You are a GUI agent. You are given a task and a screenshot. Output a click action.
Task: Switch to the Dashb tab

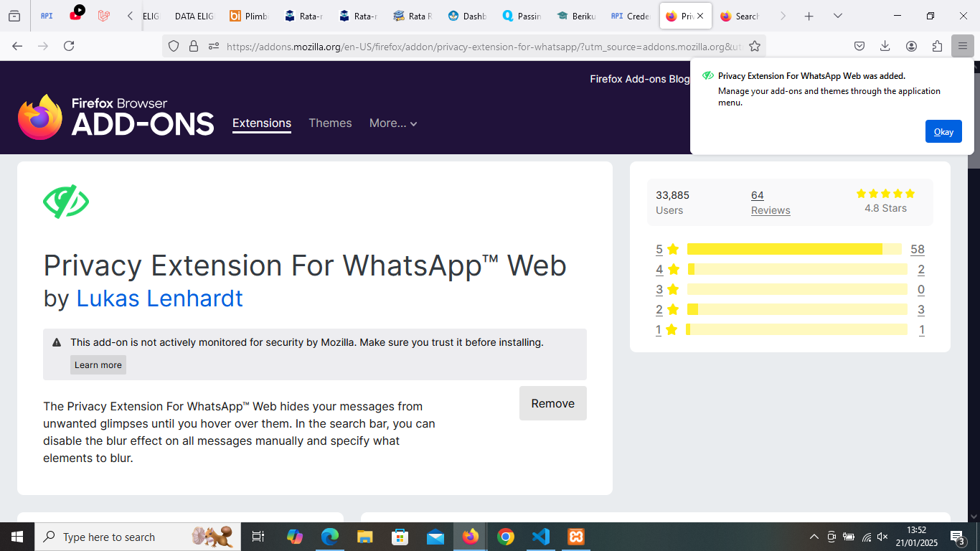coord(467,16)
